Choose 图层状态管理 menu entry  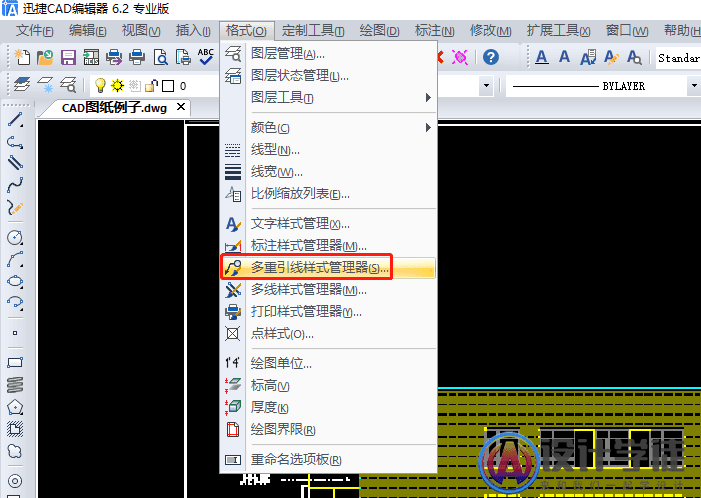[x=328, y=76]
